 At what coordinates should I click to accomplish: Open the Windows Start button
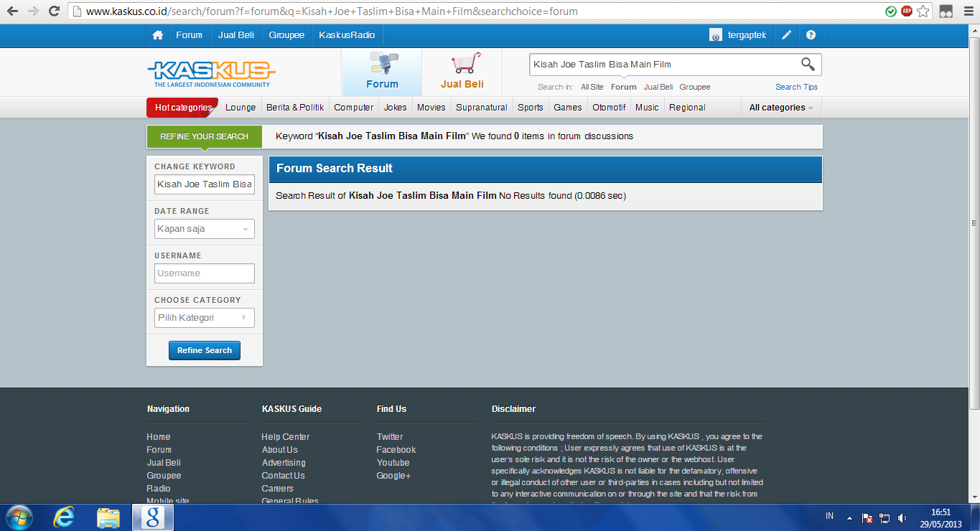coord(19,517)
